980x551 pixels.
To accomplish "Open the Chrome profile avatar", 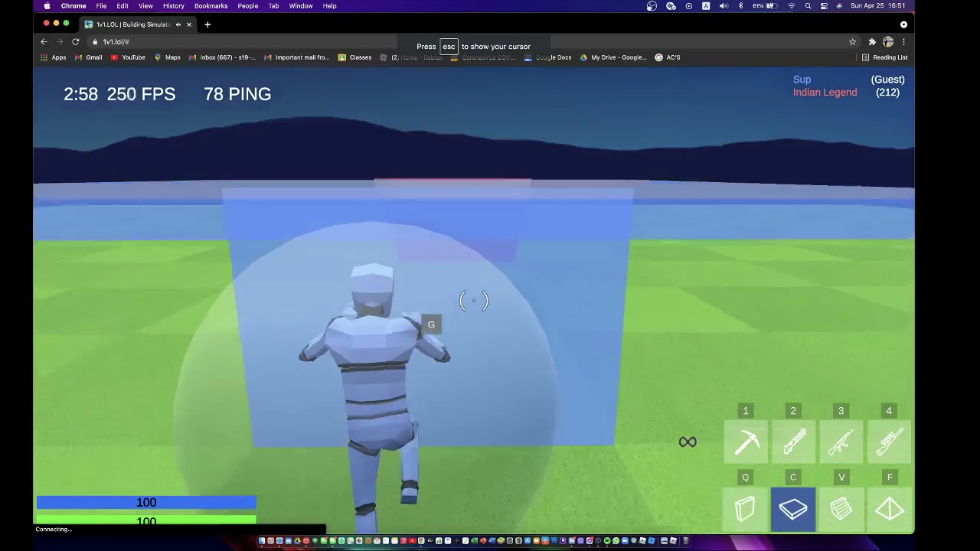I will (888, 42).
